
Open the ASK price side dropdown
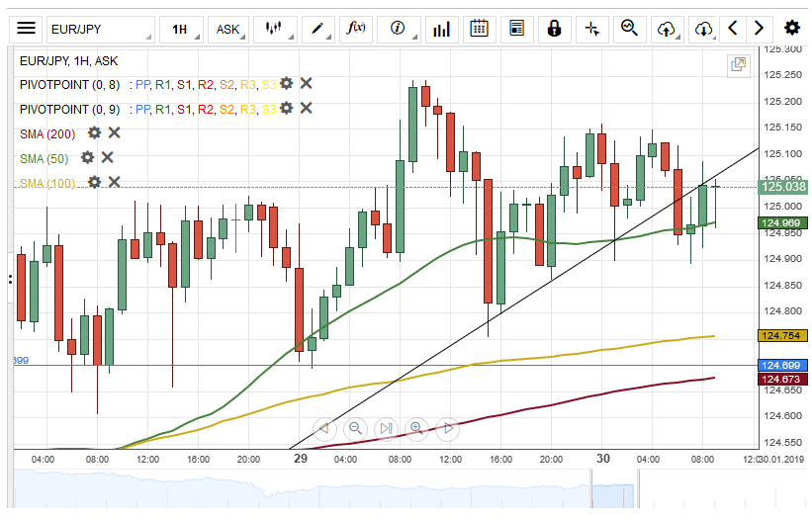228,29
